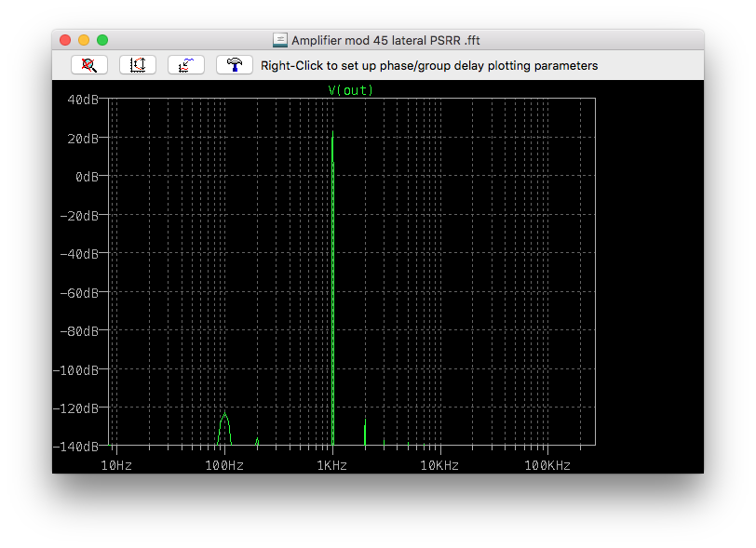Click the -140dB vertical axis label
756x548 pixels.
(75, 447)
